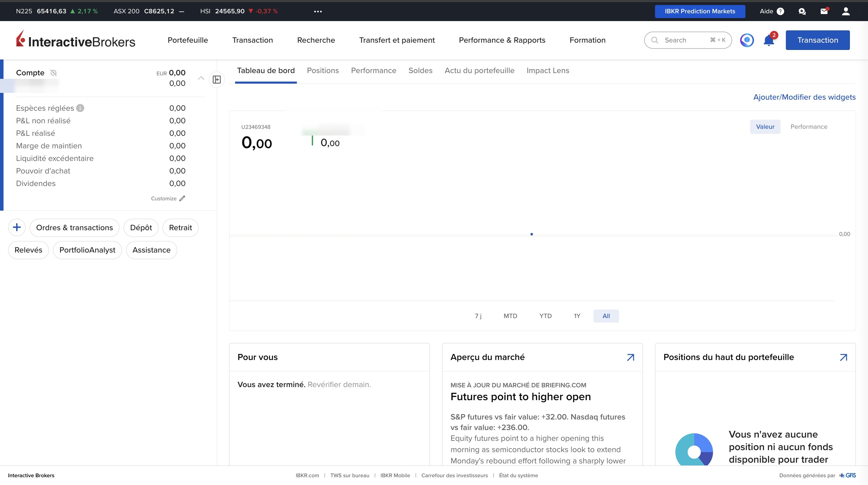Screen dimensions: 868x485
Task: Open IBKR Prediction Markets
Action: point(700,12)
